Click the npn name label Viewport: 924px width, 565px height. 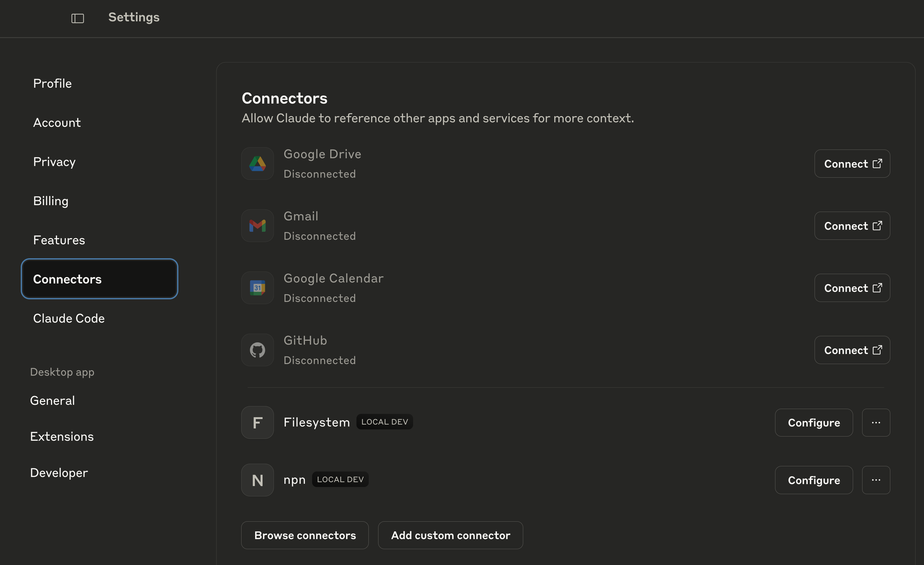tap(294, 480)
